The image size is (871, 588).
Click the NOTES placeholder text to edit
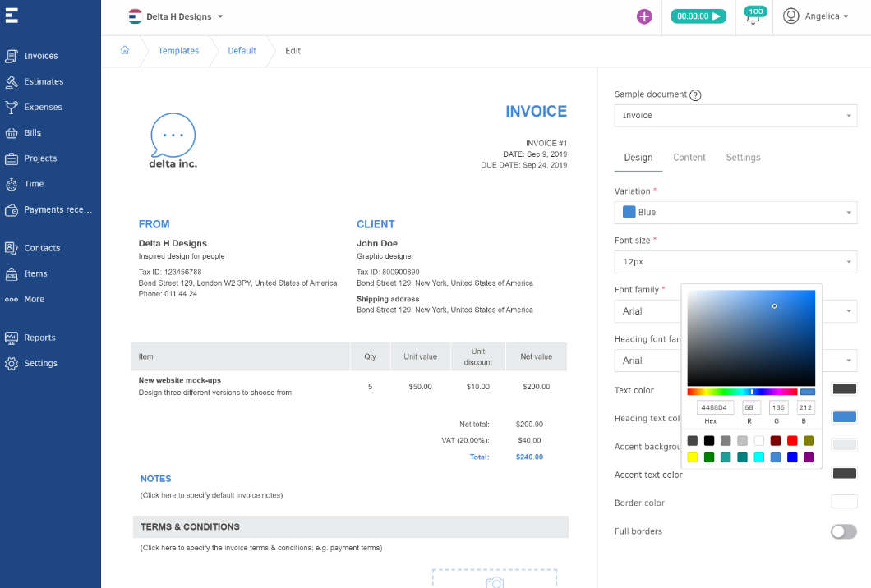pyautogui.click(x=211, y=495)
